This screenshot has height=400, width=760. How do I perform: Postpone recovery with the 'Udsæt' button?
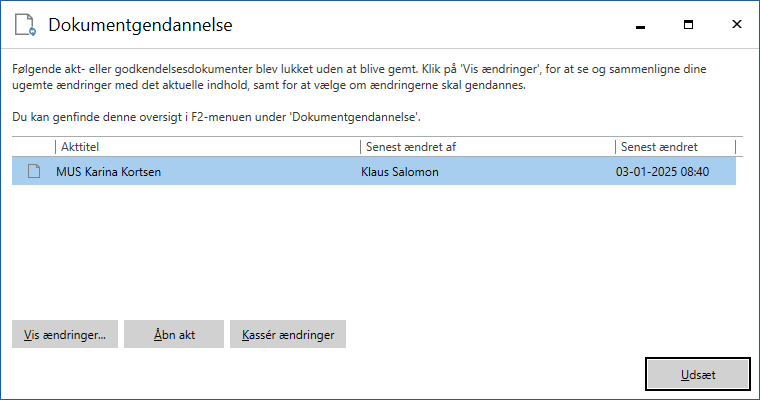tap(697, 373)
